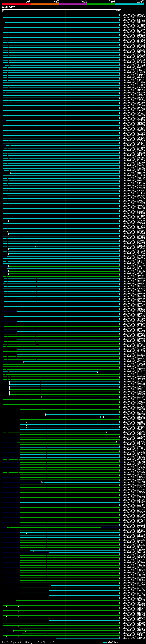Click arrowhead ending the UniRef100_Q9SBJ7 bar

click(98, 372)
